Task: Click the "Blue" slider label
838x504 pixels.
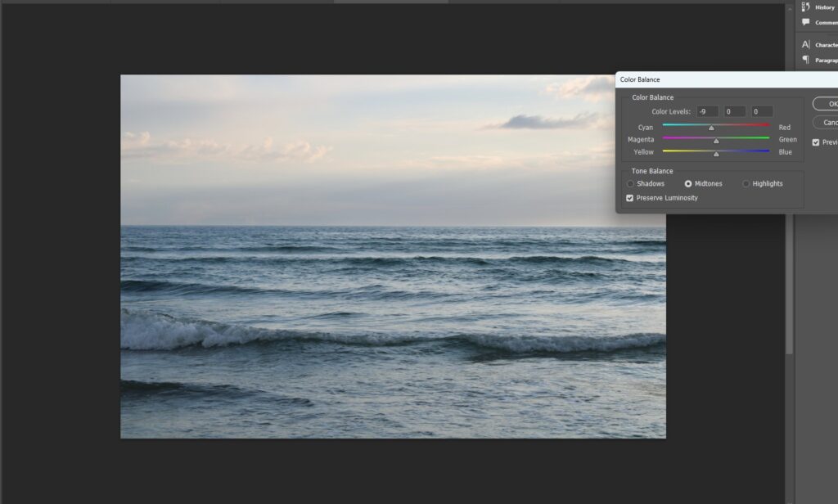Action: coord(786,152)
